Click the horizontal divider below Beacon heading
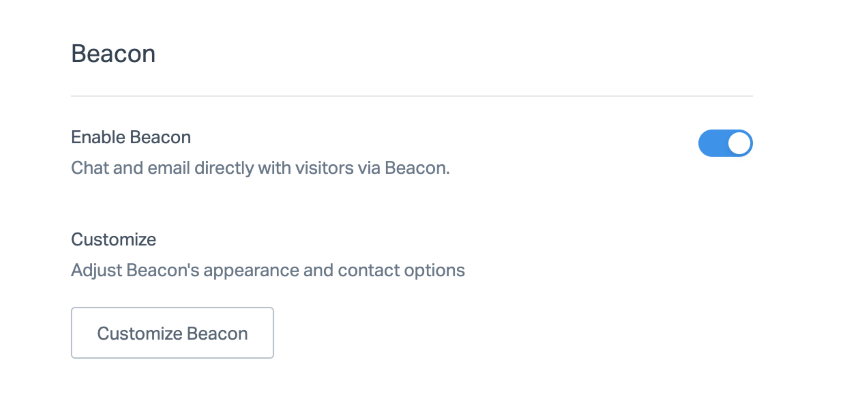The height and width of the screenshot is (412, 854). click(411, 96)
